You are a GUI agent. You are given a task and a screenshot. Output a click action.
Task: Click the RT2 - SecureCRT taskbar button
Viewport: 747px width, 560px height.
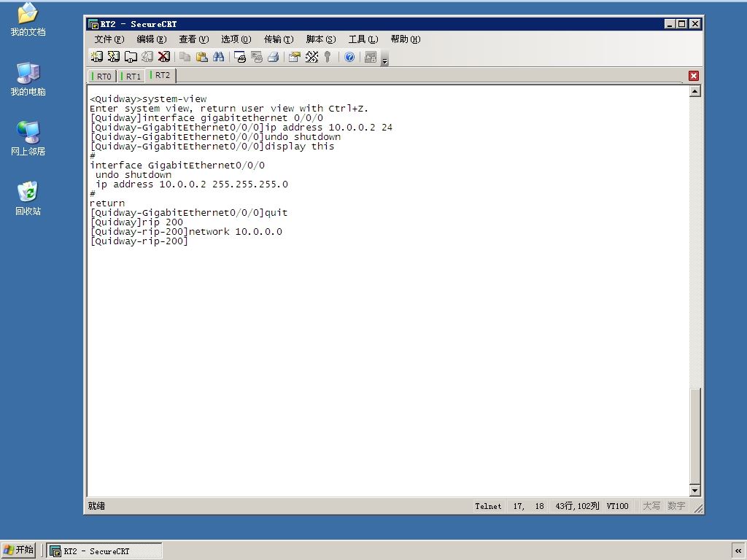(x=104, y=551)
